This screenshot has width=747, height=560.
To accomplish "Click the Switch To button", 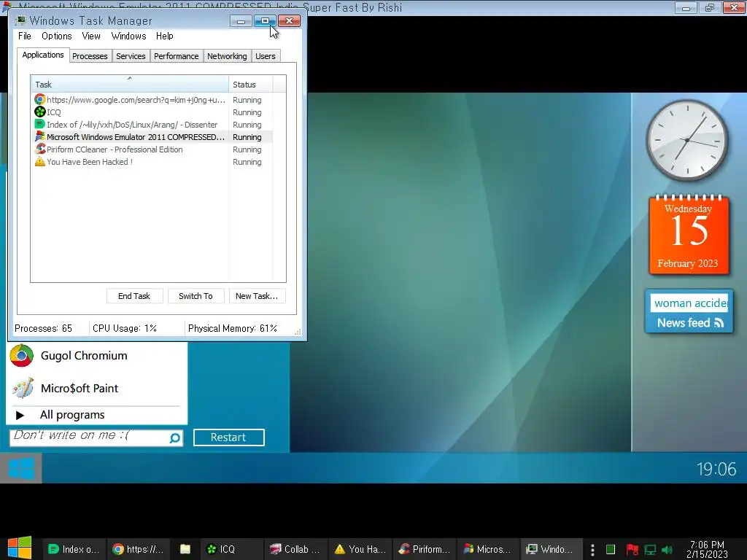I will coord(196,296).
